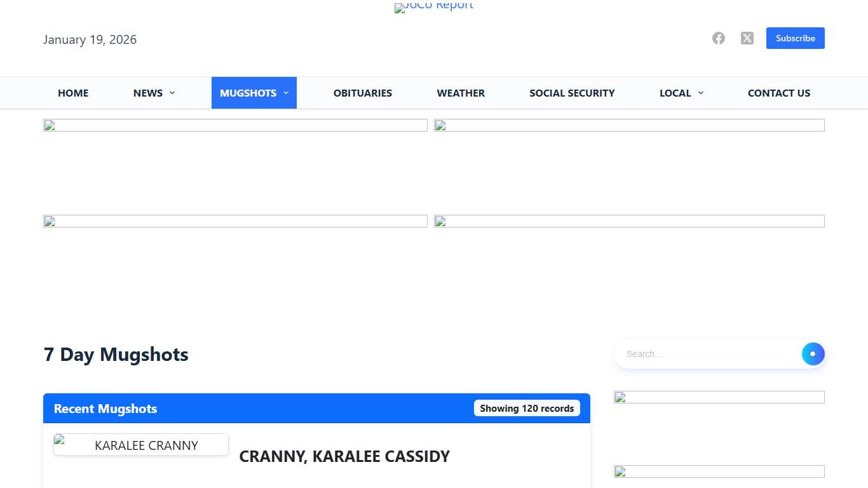This screenshot has width=868, height=488.
Task: Open the OBITUARIES menu item
Action: click(x=362, y=93)
